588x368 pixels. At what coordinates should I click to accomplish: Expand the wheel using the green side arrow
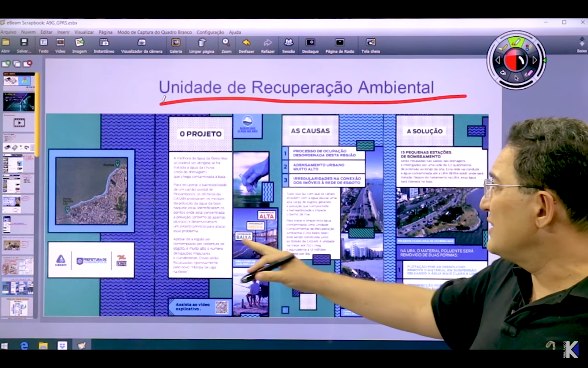coord(544,60)
